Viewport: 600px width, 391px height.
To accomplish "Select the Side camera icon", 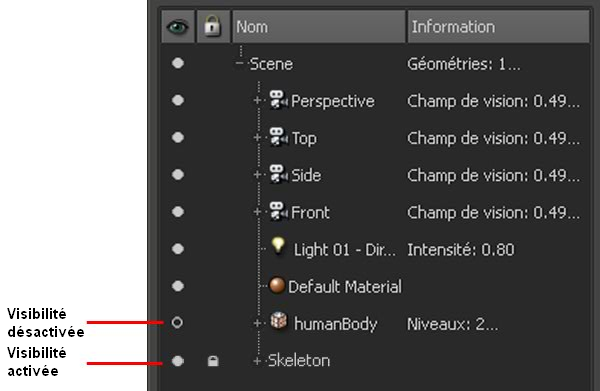I will (278, 174).
